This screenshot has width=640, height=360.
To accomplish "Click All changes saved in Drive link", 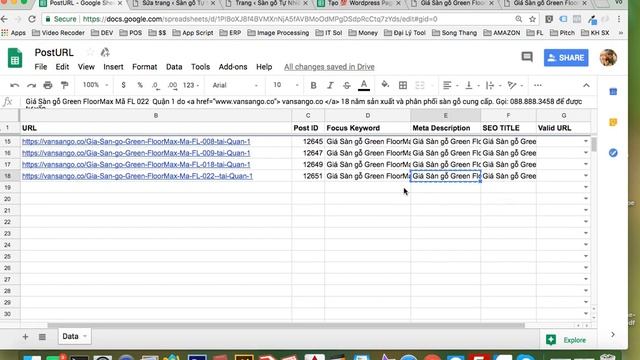I will 329,67.
